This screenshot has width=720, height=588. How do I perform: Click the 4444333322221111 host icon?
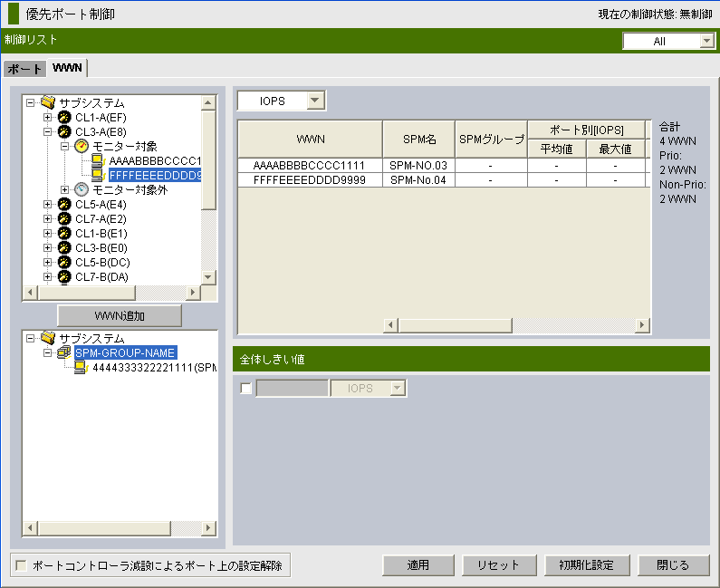[82, 367]
